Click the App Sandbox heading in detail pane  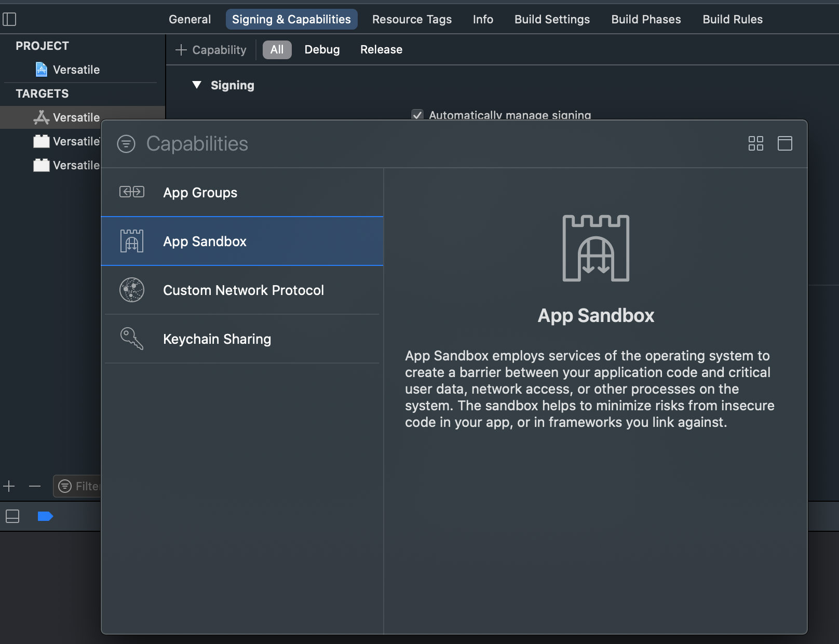tap(596, 316)
